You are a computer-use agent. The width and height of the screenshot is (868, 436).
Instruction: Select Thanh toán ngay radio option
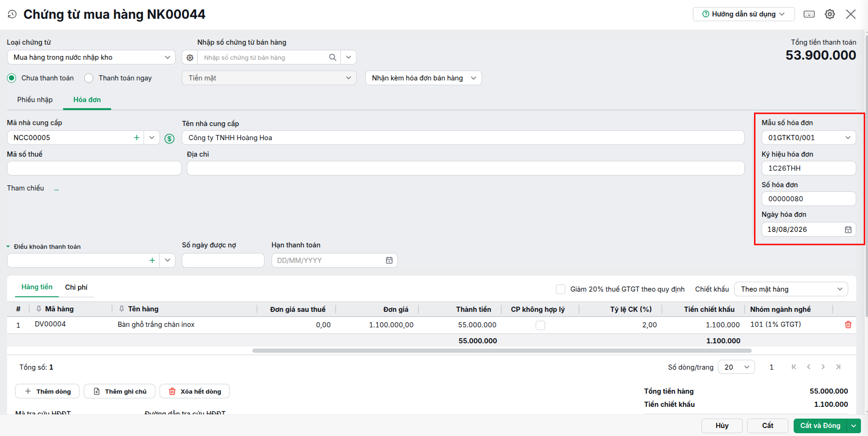coord(88,78)
